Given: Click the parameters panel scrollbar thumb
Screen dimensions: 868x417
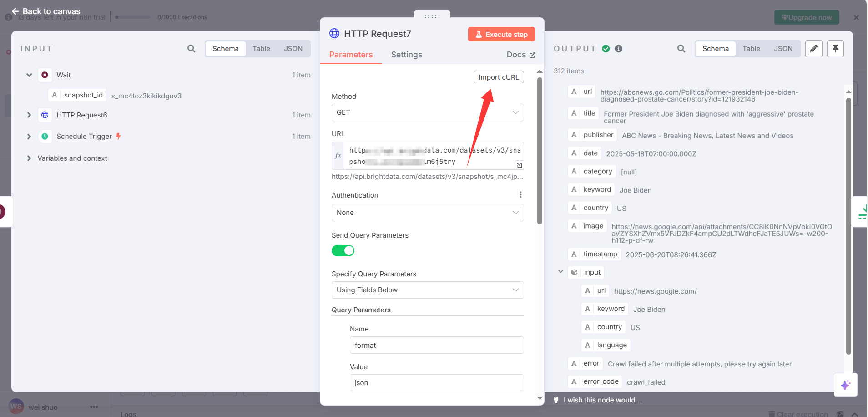Looking at the screenshot, I should click(540, 151).
